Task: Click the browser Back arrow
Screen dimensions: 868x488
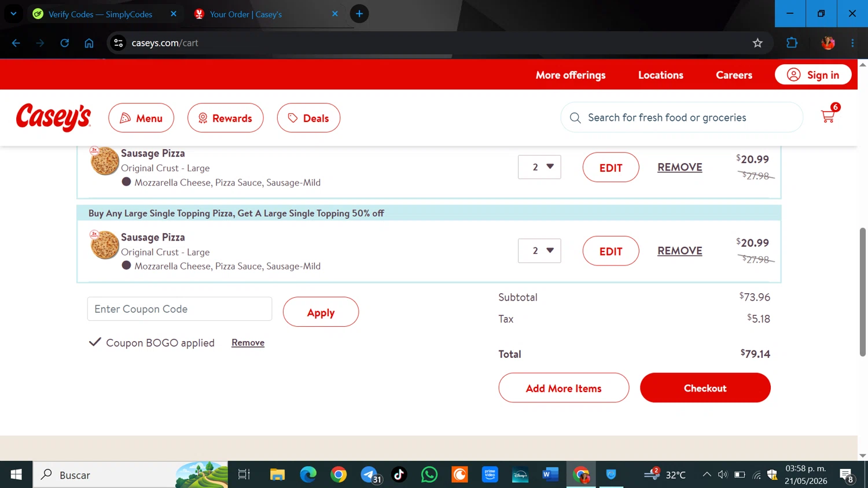Action: click(16, 43)
